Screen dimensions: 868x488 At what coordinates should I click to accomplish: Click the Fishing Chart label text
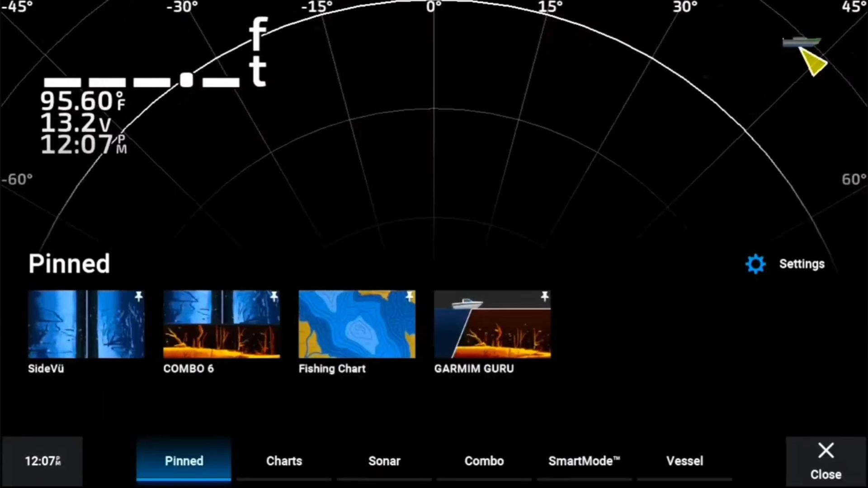tap(332, 369)
